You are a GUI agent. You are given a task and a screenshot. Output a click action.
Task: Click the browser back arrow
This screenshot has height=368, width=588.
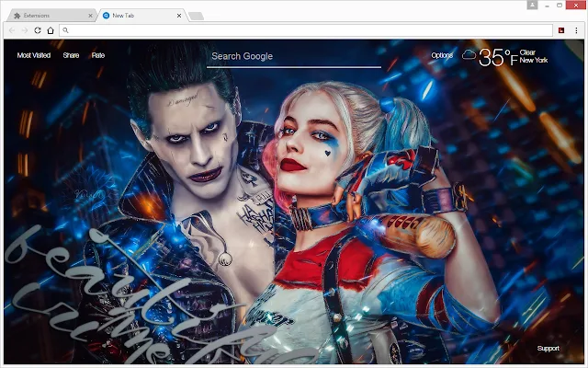12,30
